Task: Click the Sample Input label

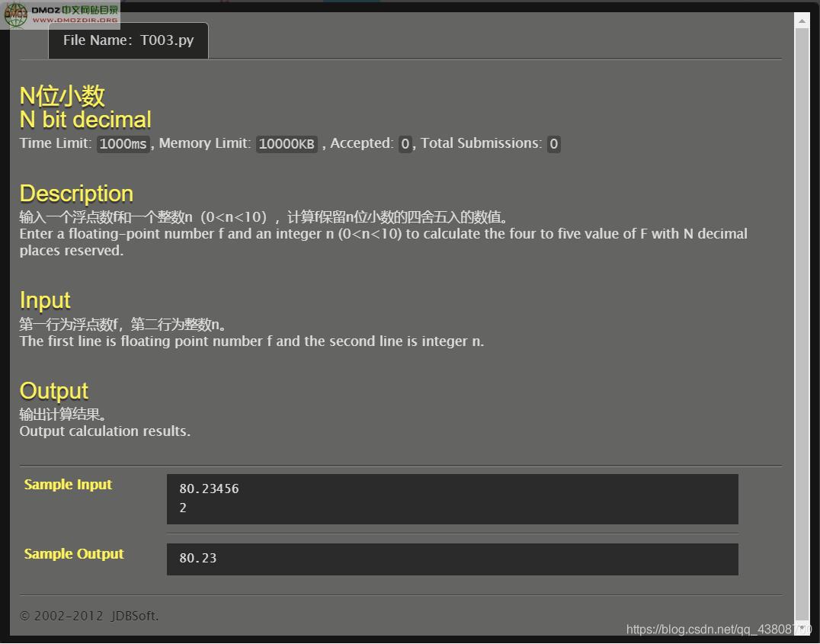Action: pyautogui.click(x=68, y=485)
